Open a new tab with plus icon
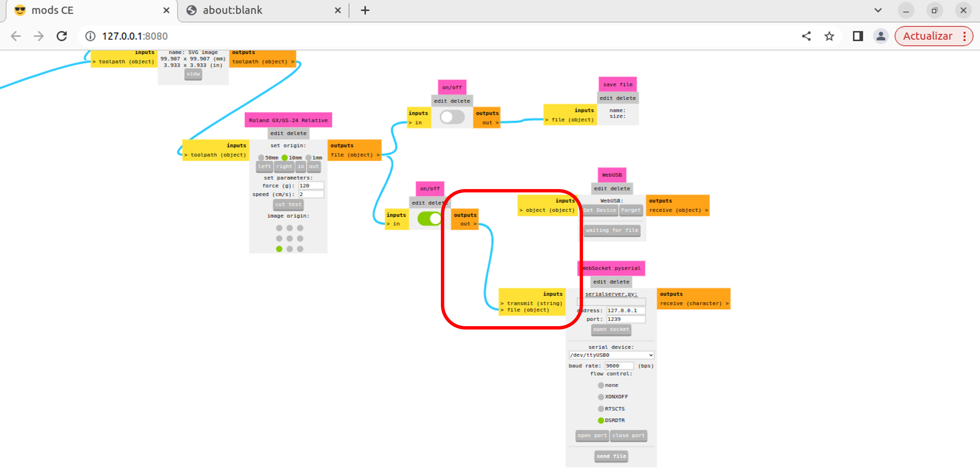 pos(365,10)
